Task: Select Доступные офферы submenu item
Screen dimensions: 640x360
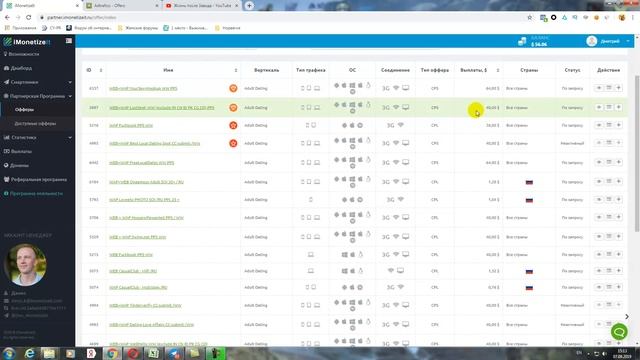Action: pyautogui.click(x=35, y=123)
